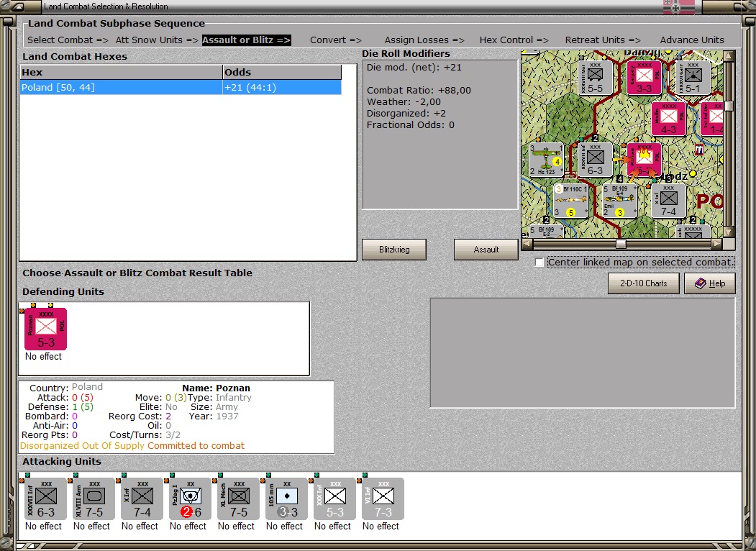
Task: Select Poznan 5-3 counter in Defending Units
Action: coord(45,329)
